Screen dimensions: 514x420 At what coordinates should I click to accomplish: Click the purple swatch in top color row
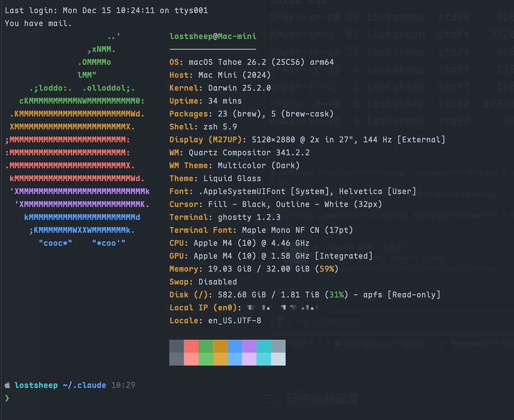tap(249, 346)
